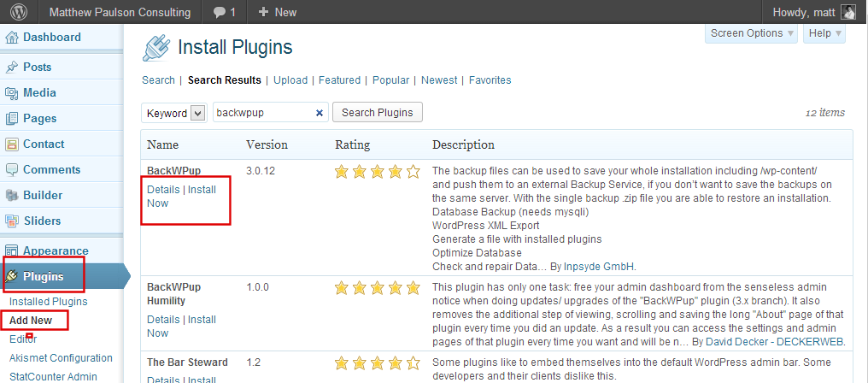Open Akismet Configuration submenu item
Screen dimensions: 868x383
pos(61,358)
